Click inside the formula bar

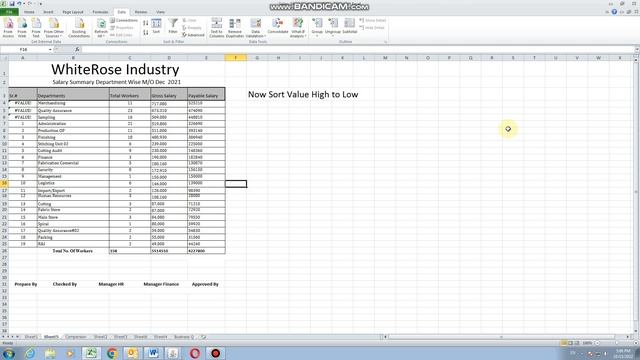click(x=358, y=49)
